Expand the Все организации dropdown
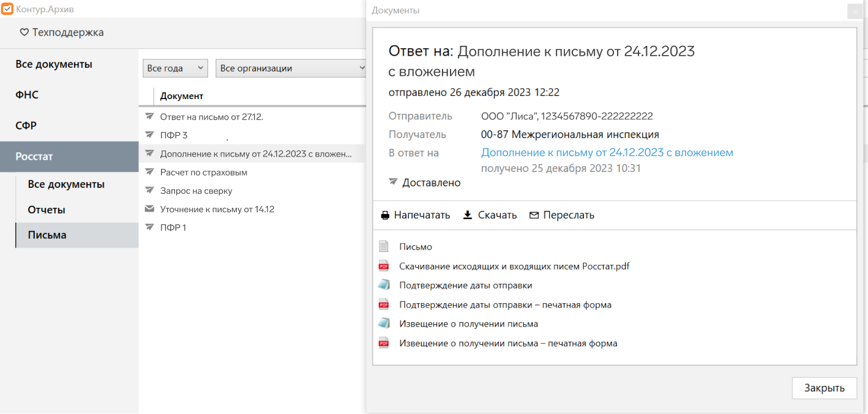The width and height of the screenshot is (868, 414). pyautogui.click(x=292, y=68)
